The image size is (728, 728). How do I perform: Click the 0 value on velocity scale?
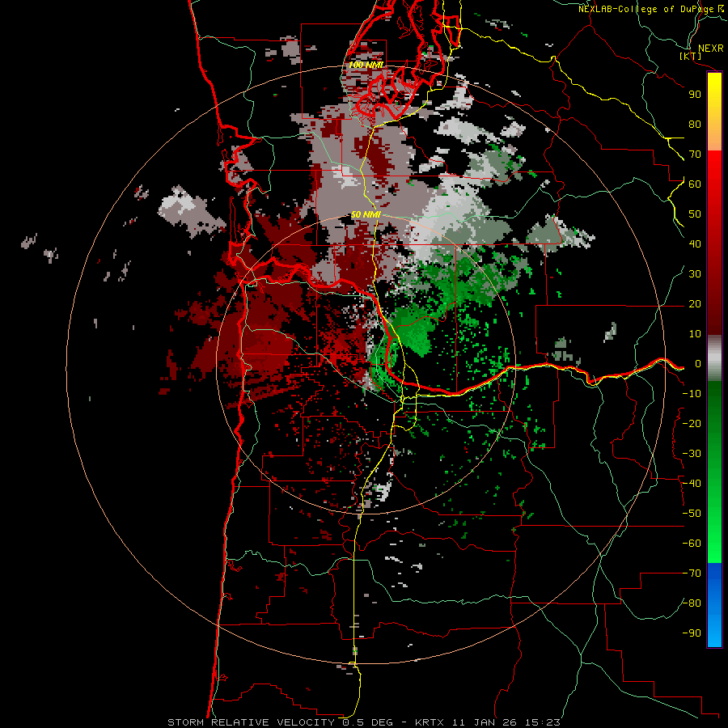pos(698,364)
